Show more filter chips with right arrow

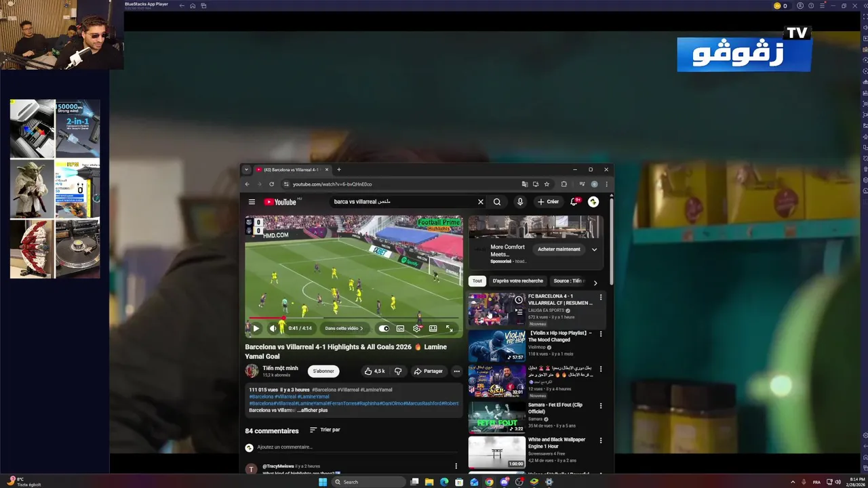[595, 283]
